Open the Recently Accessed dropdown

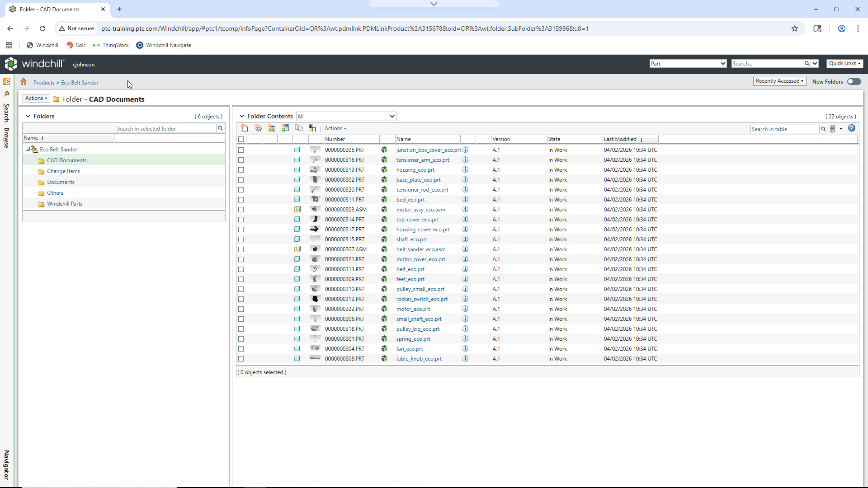pos(779,81)
